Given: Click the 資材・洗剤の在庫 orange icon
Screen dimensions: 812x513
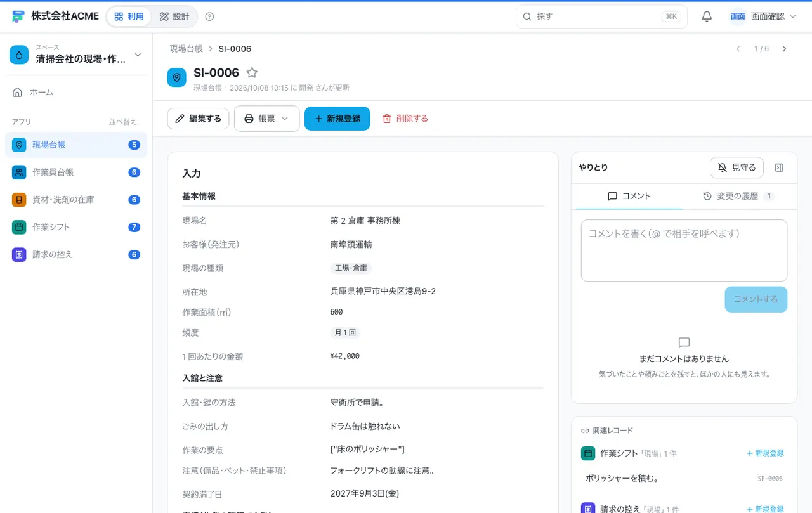Looking at the screenshot, I should click(19, 200).
